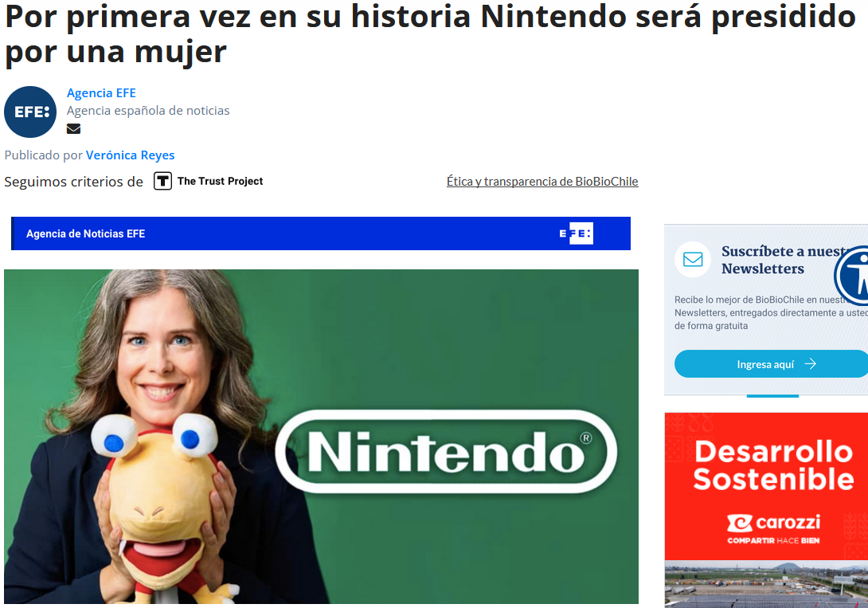Open Verónica Reyes profile link
The width and height of the screenshot is (868, 608).
[130, 155]
